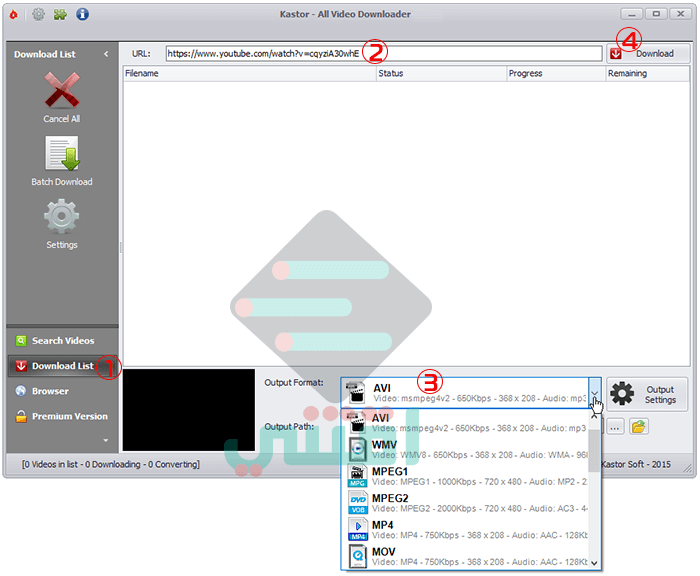The height and width of the screenshot is (576, 700).
Task: Click the Search Videos magnifier icon
Action: (21, 341)
